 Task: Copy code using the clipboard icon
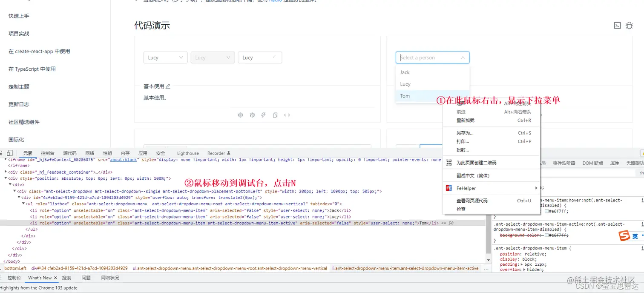tap(275, 115)
